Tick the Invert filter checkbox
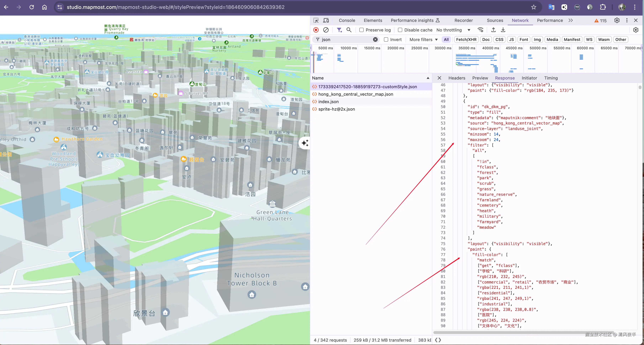644x345 pixels. (x=386, y=39)
